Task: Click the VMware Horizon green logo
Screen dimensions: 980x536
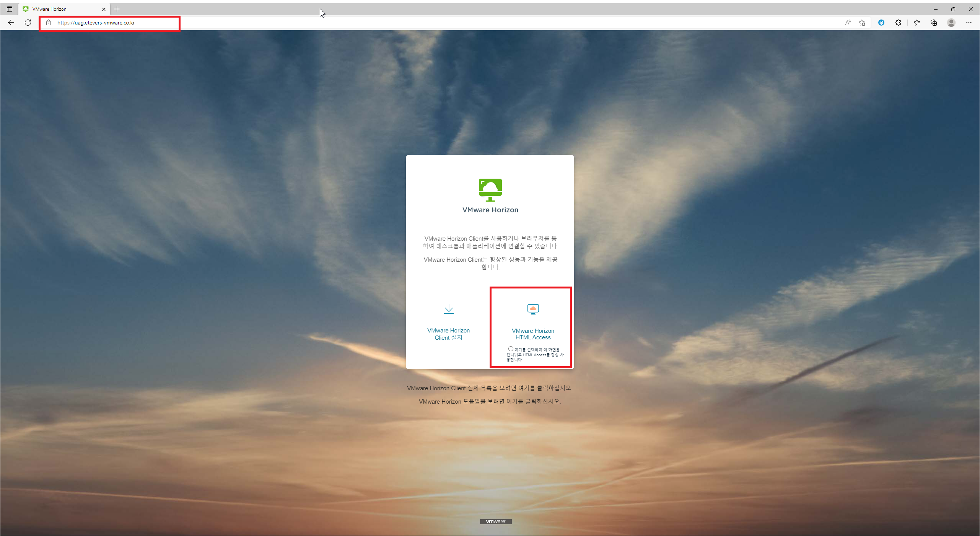Action: 490,190
